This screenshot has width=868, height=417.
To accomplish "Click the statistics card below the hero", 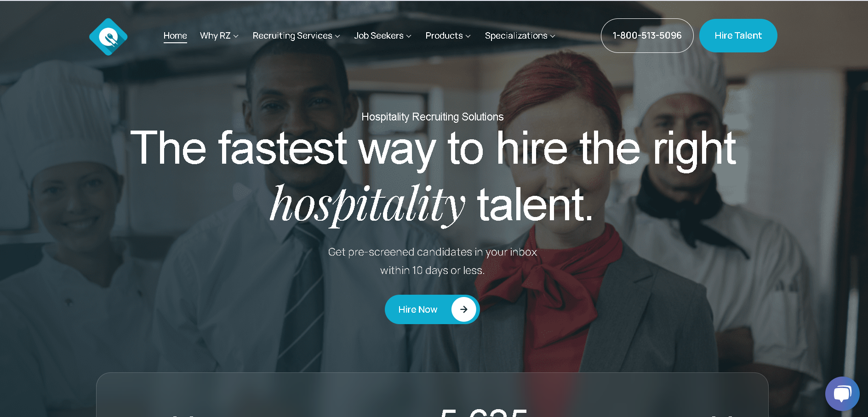I will pyautogui.click(x=432, y=395).
